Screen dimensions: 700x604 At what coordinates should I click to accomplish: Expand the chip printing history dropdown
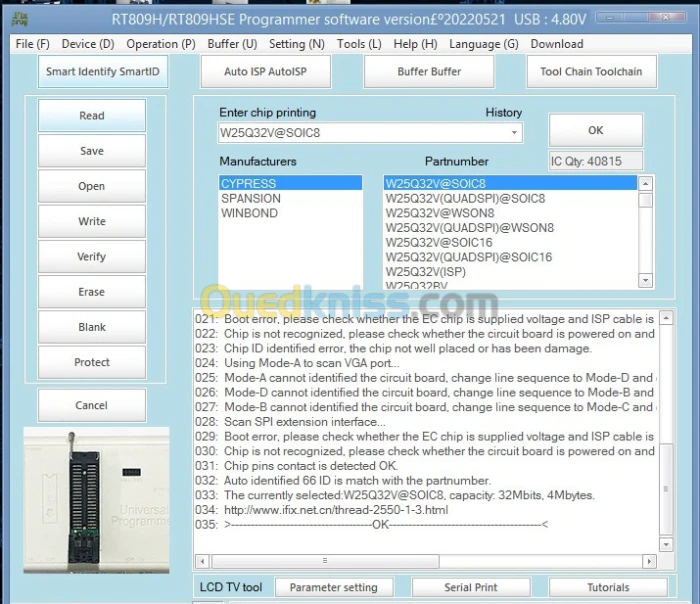[514, 133]
